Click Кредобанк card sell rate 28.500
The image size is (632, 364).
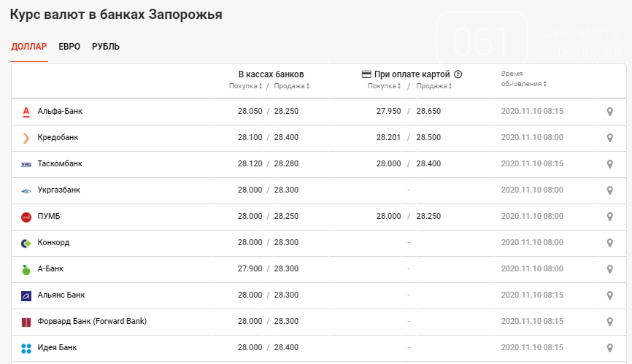(x=428, y=137)
